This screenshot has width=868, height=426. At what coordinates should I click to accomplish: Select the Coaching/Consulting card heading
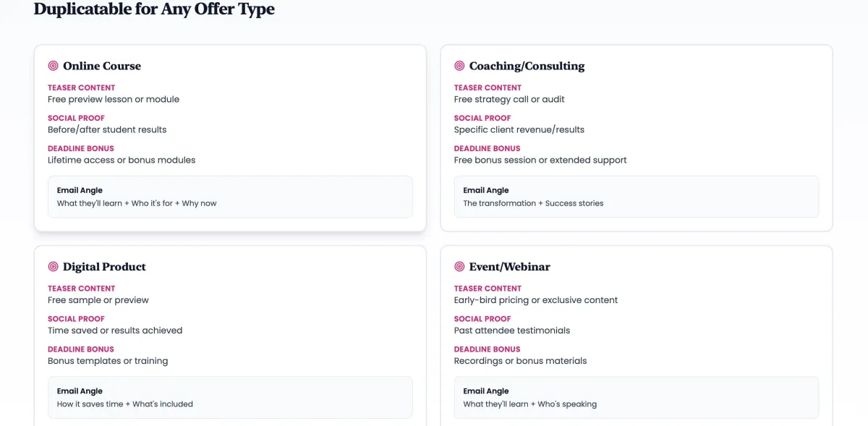(x=527, y=66)
